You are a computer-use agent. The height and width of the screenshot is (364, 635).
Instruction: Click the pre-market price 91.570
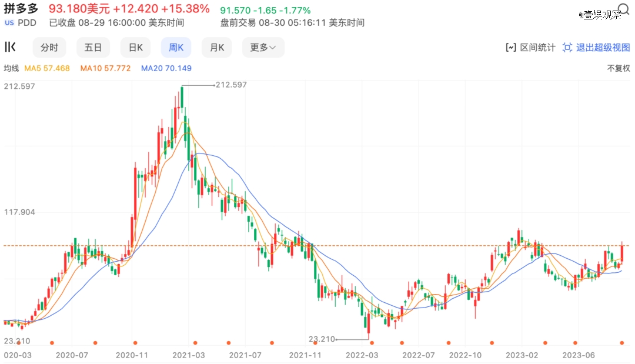pos(235,10)
